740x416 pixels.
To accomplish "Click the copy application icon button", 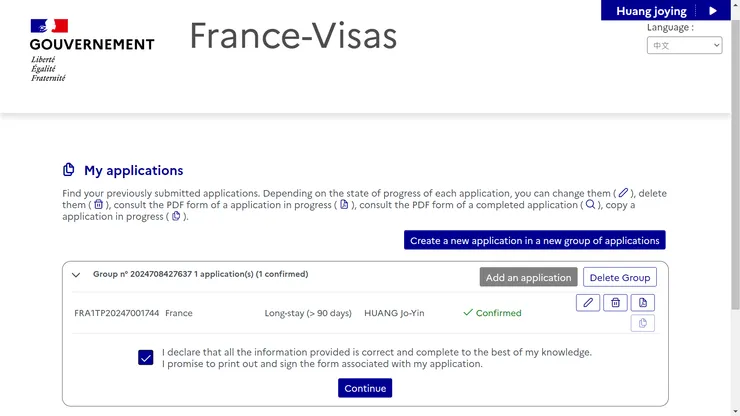I will pyautogui.click(x=642, y=323).
